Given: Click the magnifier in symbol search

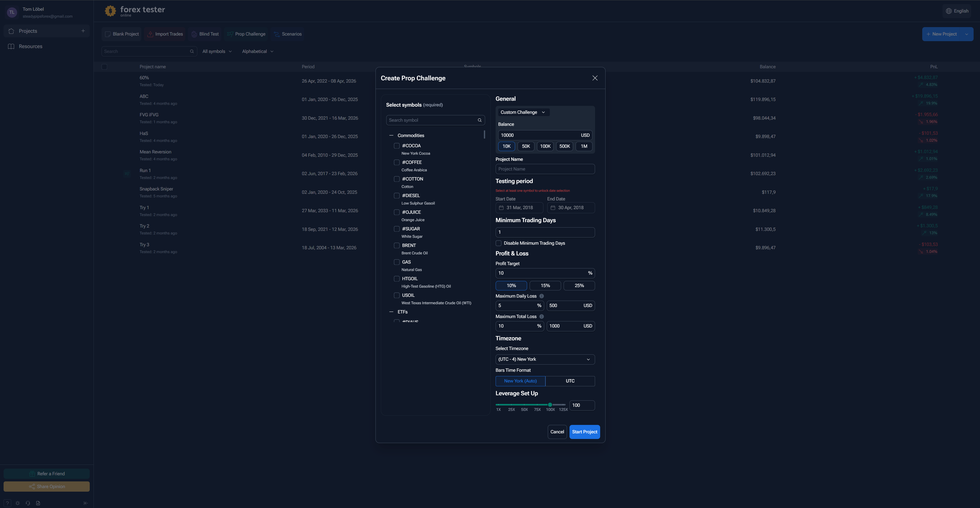Looking at the screenshot, I should 480,120.
